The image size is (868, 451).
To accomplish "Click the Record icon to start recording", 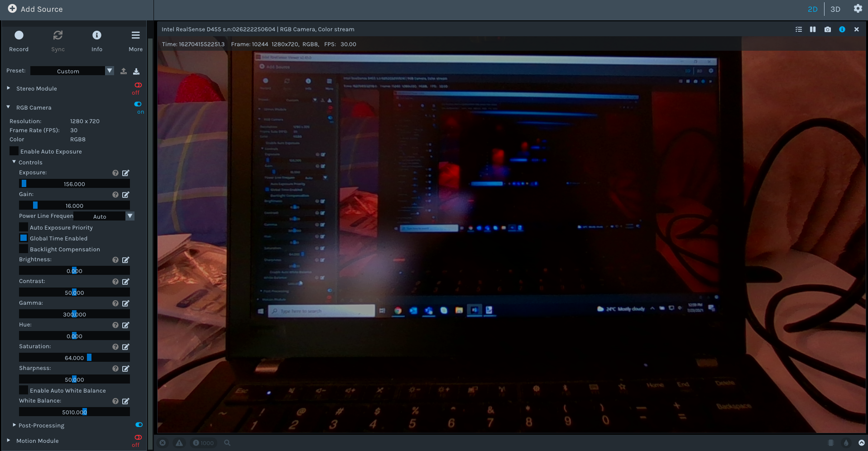I will coord(19,35).
